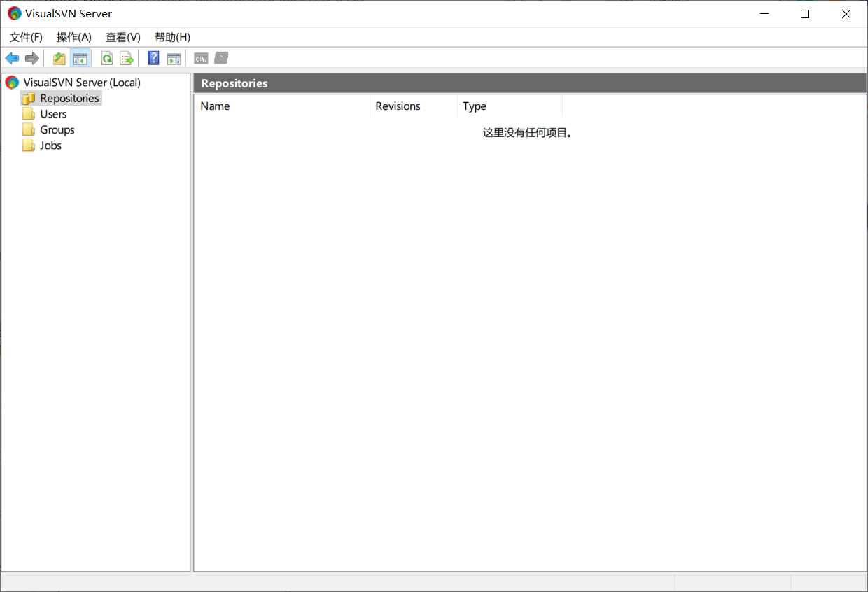868x592 pixels.
Task: Click the Help icon in the toolbar
Action: pos(153,58)
